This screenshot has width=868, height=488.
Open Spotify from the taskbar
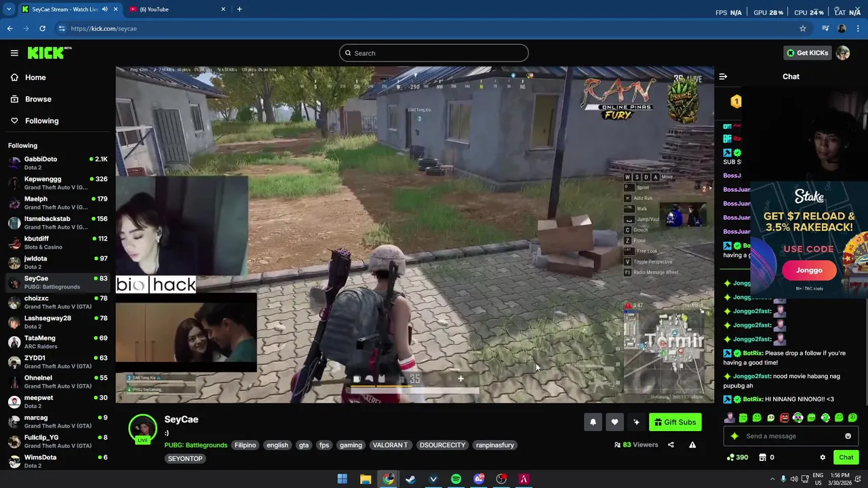456,479
